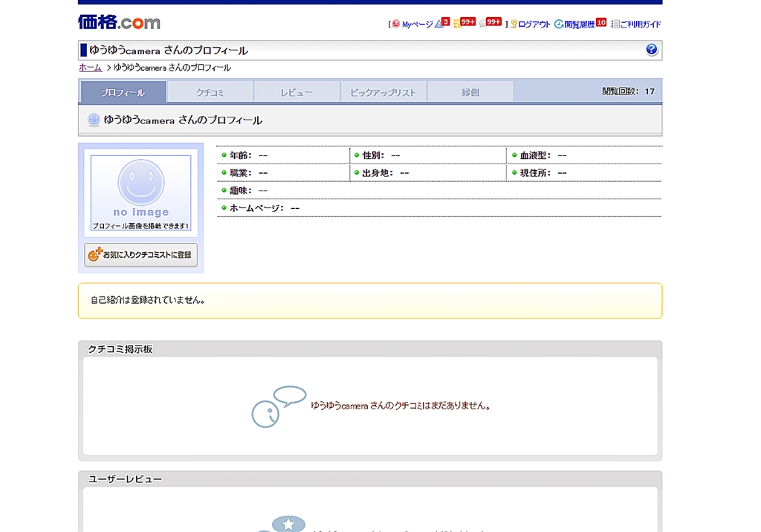Click the 趣味 field label

(240, 190)
